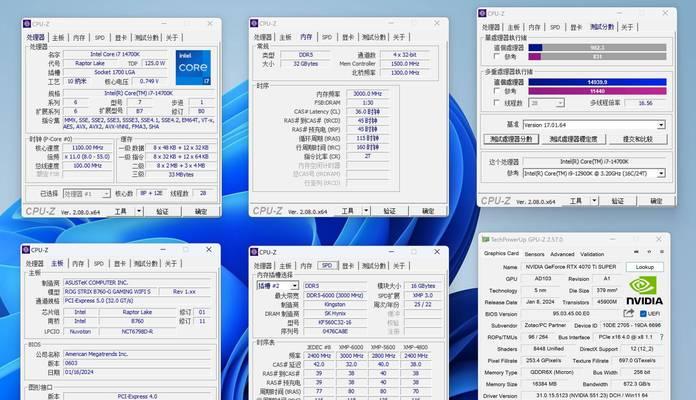The width and height of the screenshot is (696, 400).
Task: Click the multi-thread blue score bar 14939.9
Action: coord(597,82)
